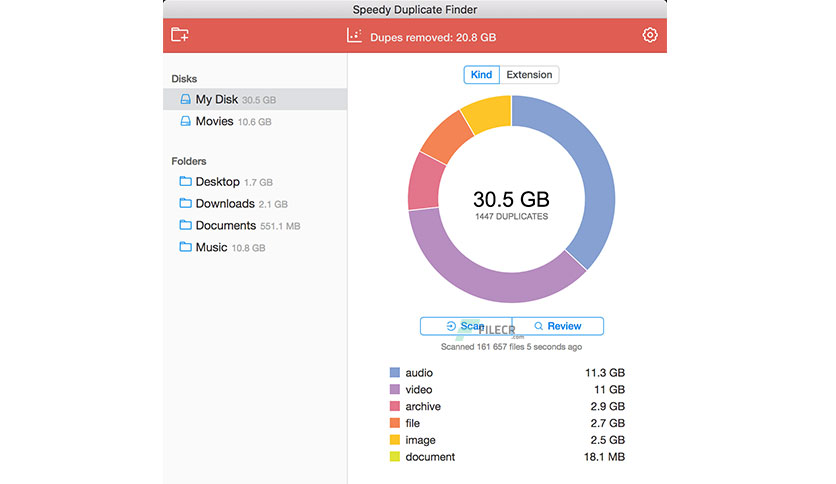Screen dimensions: 836x484
Task: Click the Desktop size label '1.7 GB'
Action: point(258,182)
